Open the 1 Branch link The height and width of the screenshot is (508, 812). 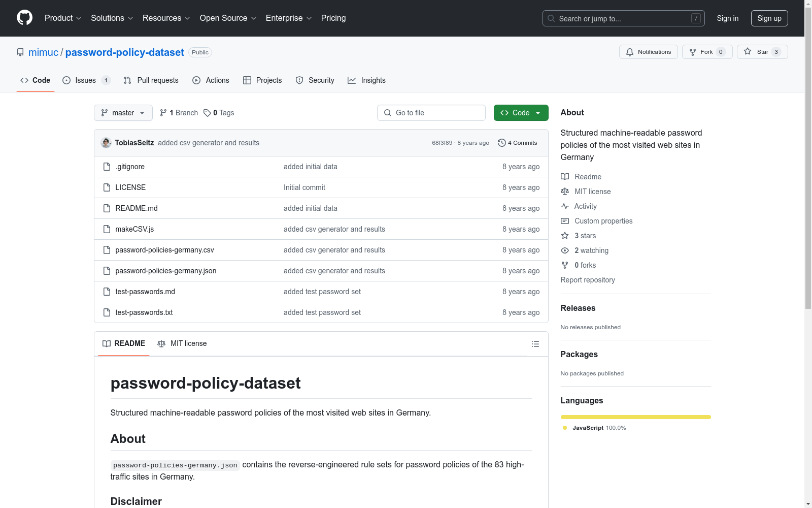tap(179, 113)
